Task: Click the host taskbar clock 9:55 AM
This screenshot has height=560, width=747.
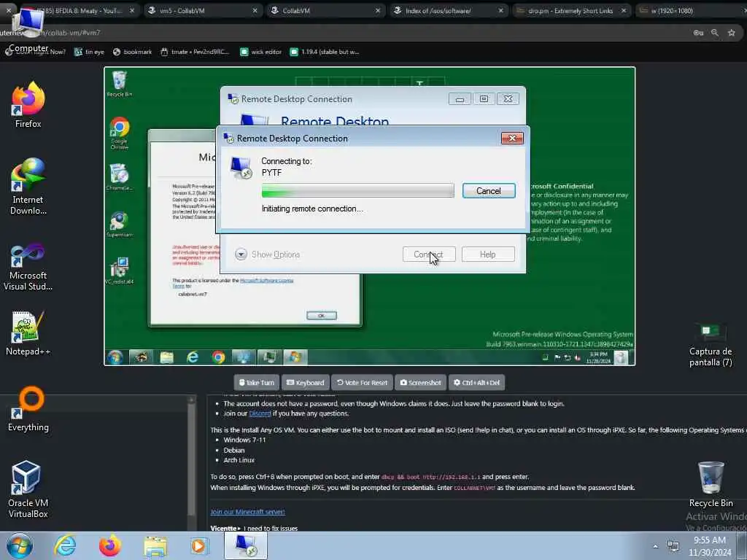Action: pyautogui.click(x=709, y=546)
